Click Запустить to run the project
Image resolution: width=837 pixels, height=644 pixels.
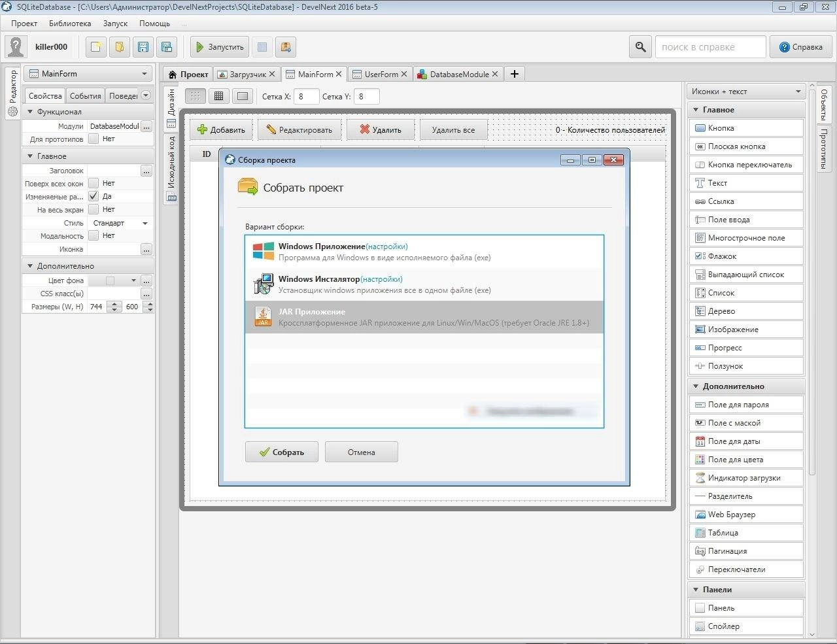click(220, 47)
